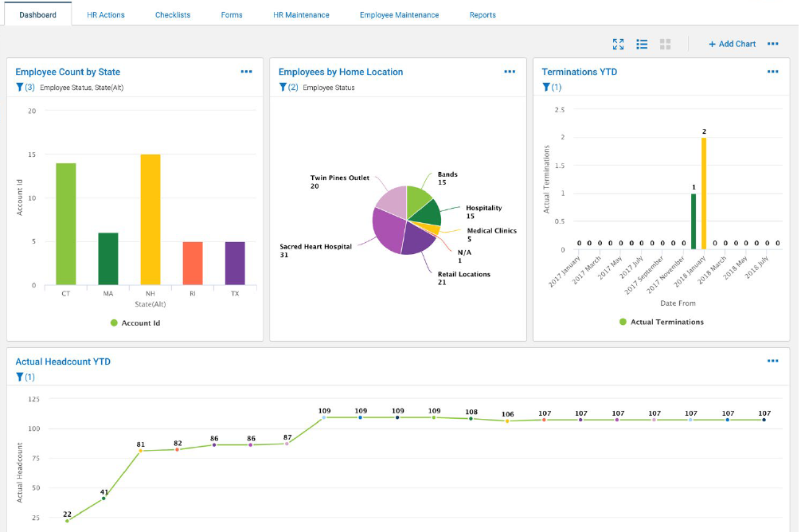
Task: Expand the Terminations YTD chart menu
Action: click(773, 71)
